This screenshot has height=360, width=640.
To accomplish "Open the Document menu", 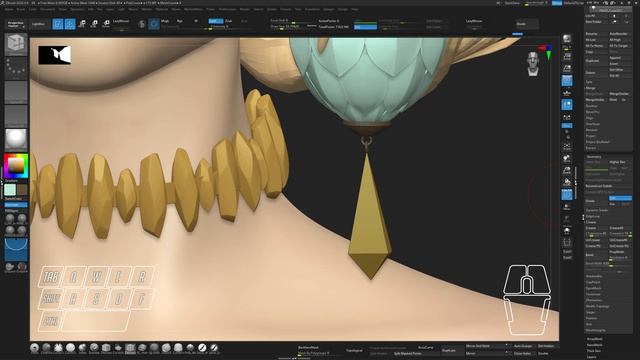I will click(x=47, y=9).
